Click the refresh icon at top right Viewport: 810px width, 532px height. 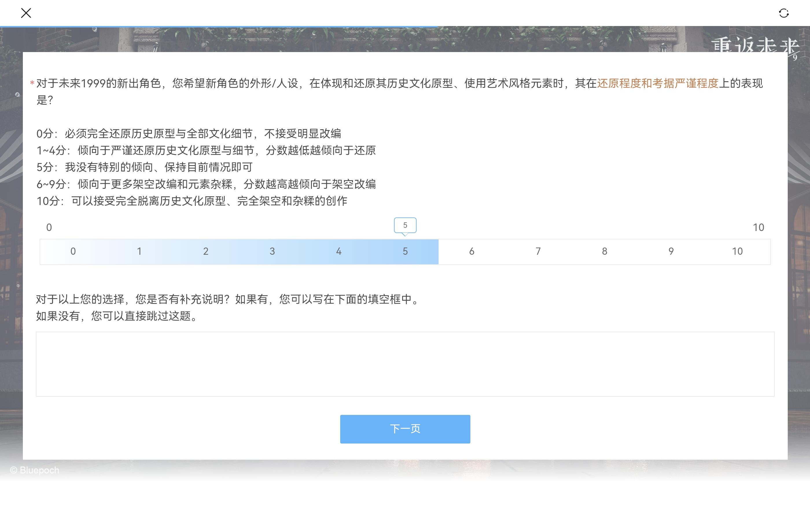pyautogui.click(x=783, y=13)
